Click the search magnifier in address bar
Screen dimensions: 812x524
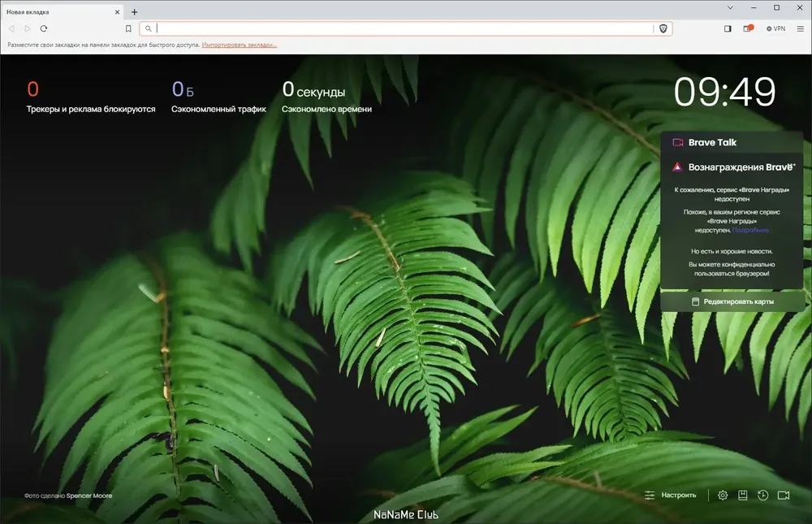[x=149, y=28]
